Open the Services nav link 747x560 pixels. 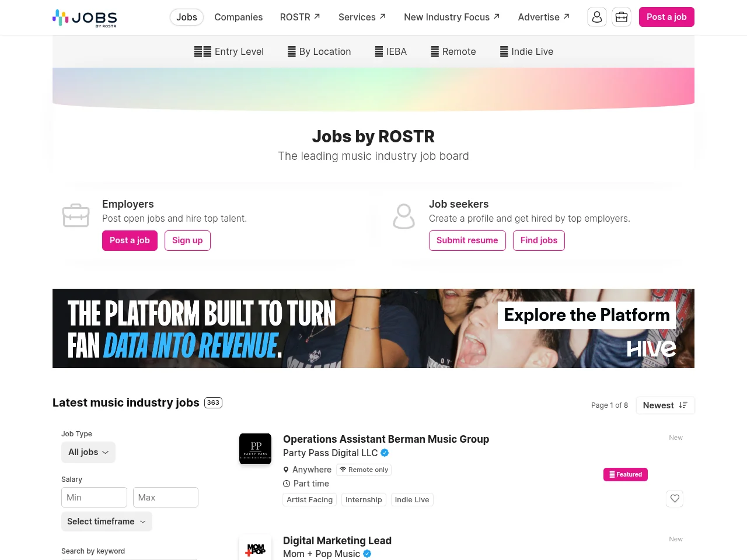362,17
